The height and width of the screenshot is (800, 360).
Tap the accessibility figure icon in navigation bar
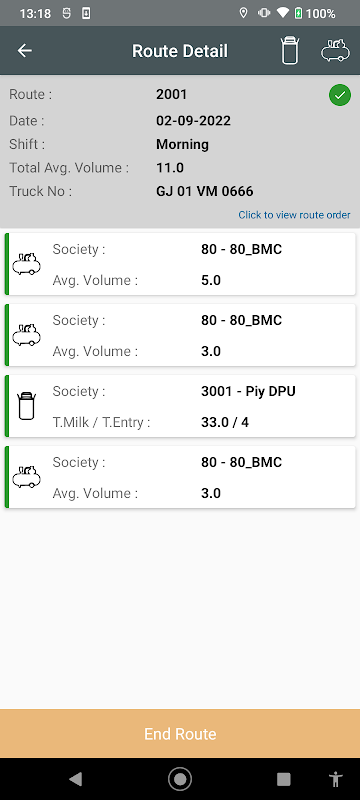336,779
